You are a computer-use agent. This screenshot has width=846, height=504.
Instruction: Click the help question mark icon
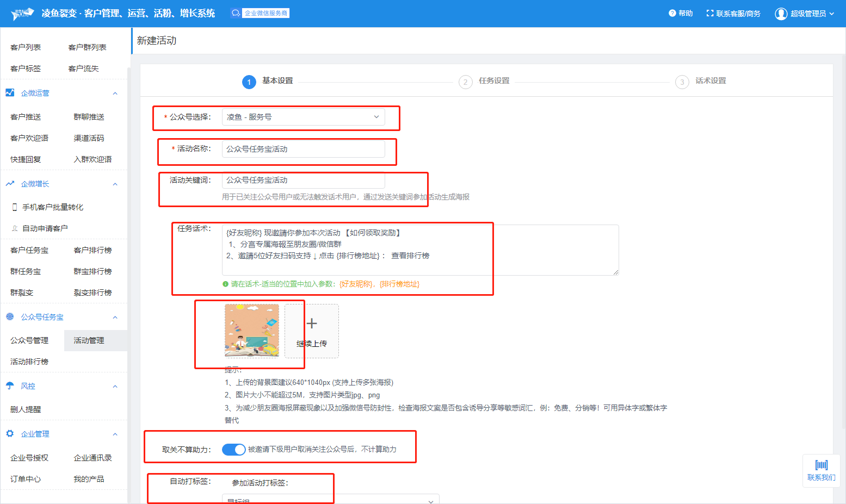[672, 13]
